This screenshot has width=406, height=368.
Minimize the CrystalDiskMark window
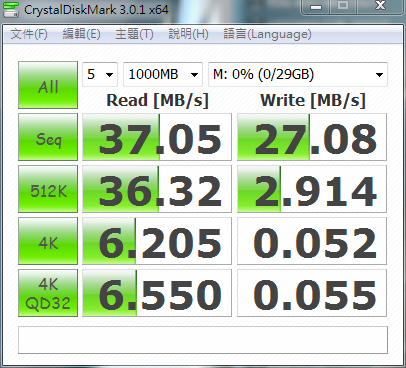pos(316,6)
